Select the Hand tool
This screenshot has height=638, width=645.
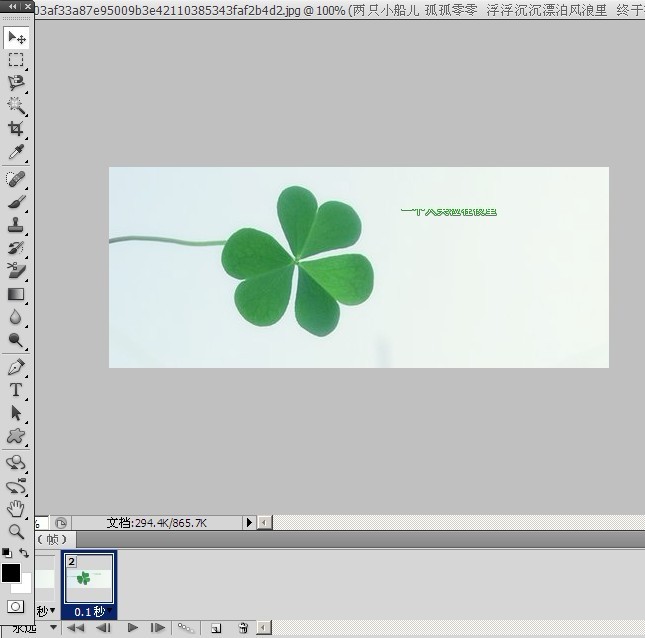(x=16, y=509)
